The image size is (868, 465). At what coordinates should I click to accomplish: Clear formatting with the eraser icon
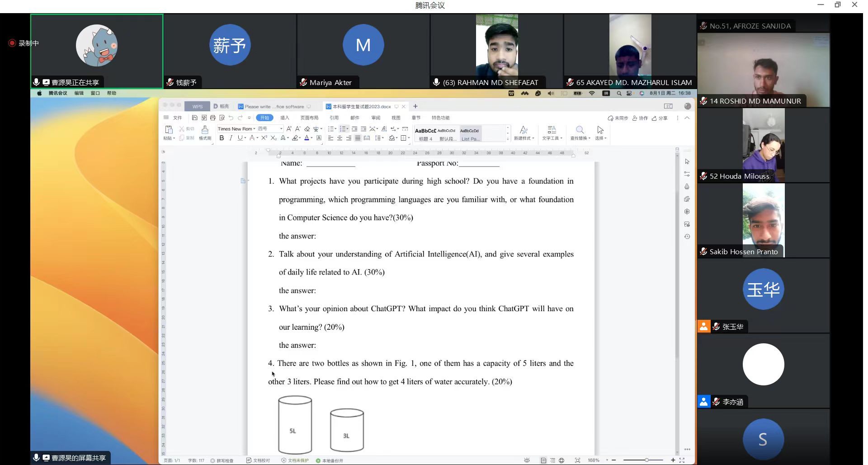point(307,129)
